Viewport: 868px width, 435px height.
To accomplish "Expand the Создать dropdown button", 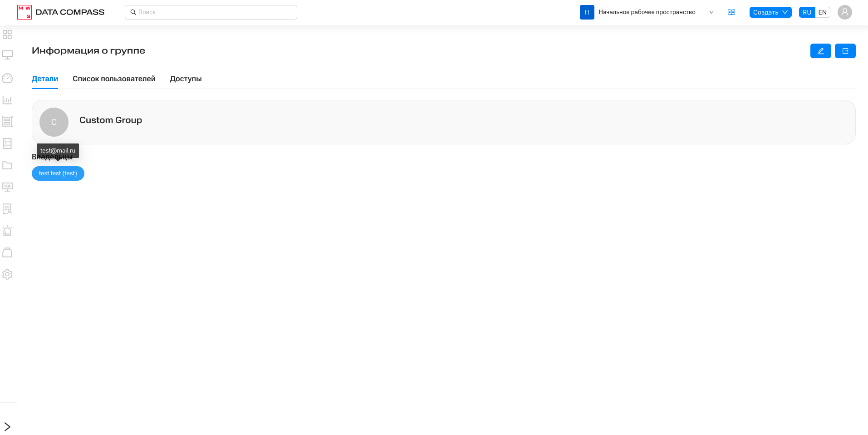I will point(770,12).
